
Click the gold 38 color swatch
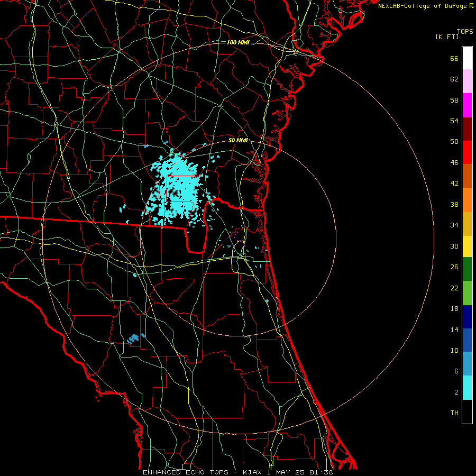pos(467,223)
